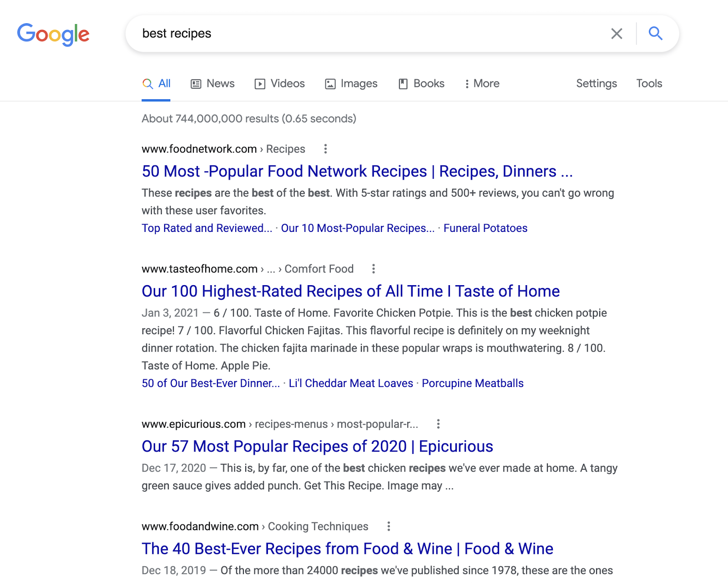Click the www.foodandwine.com › Cooking Techniques breadcrumb
This screenshot has width=728, height=583.
click(255, 526)
